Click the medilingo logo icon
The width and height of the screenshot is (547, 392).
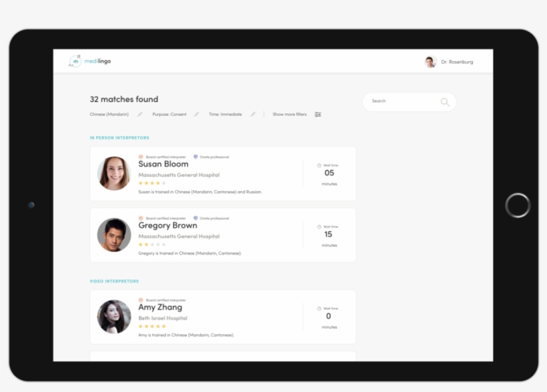click(75, 61)
